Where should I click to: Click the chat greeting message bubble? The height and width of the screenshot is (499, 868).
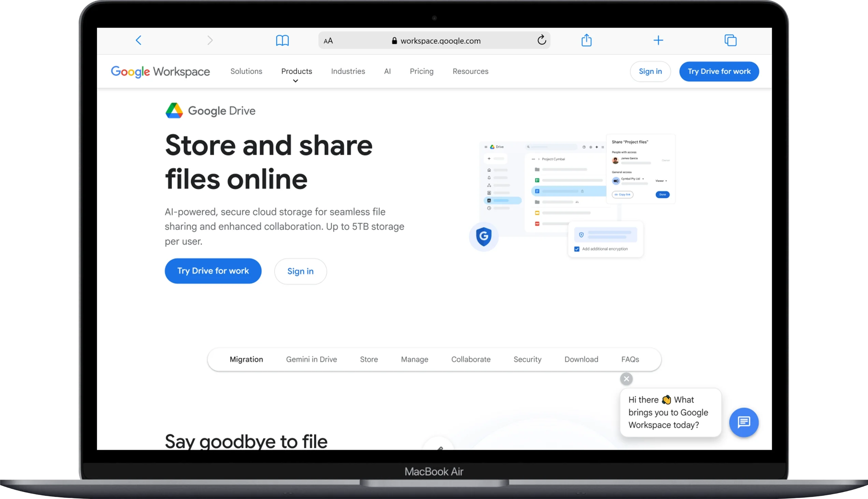[670, 412]
